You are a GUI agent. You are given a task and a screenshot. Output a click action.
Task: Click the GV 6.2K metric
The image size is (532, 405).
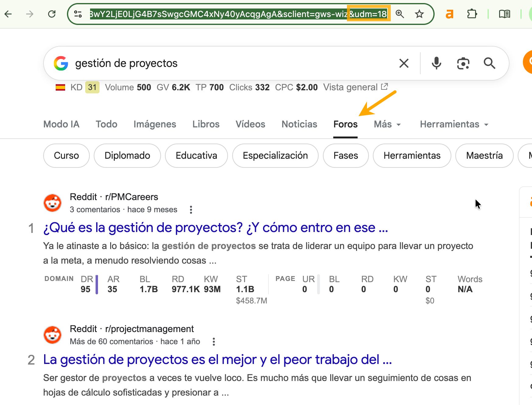(x=173, y=88)
